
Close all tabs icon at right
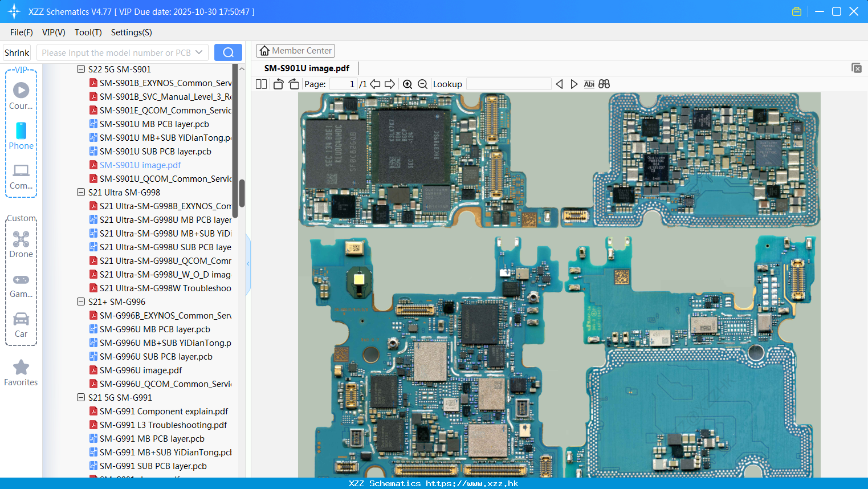(857, 68)
